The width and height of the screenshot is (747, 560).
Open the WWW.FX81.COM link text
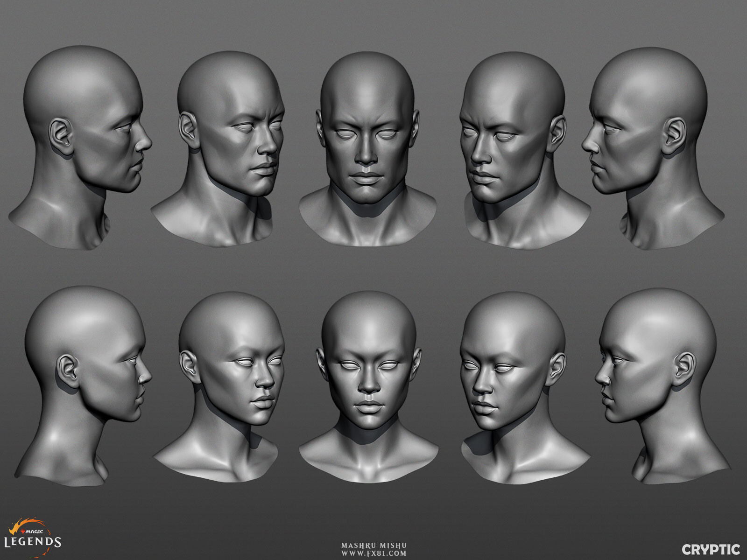coord(373,553)
